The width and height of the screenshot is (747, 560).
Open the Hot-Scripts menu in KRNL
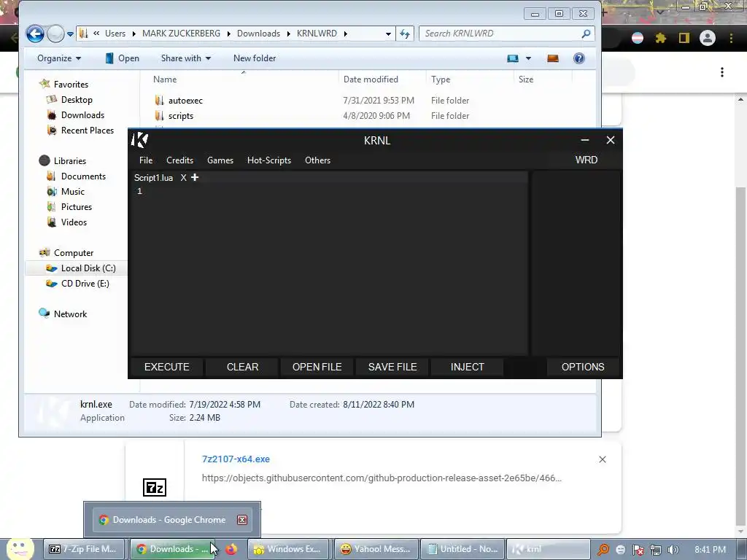(x=268, y=160)
